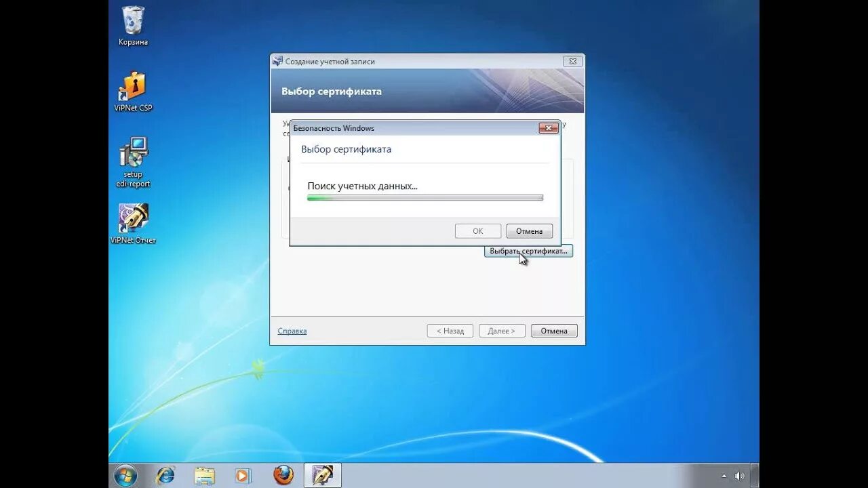This screenshot has height=488, width=868.
Task: Click the Далее > wizard button
Action: tap(502, 331)
